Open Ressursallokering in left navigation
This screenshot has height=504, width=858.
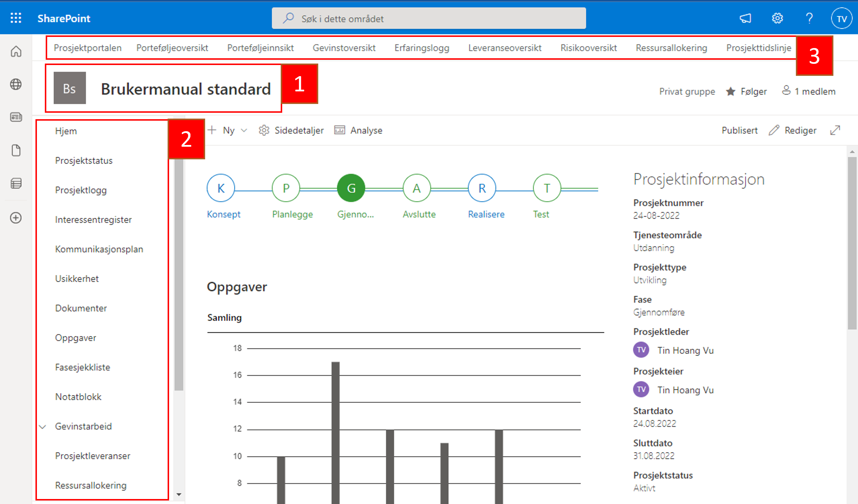coord(91,485)
